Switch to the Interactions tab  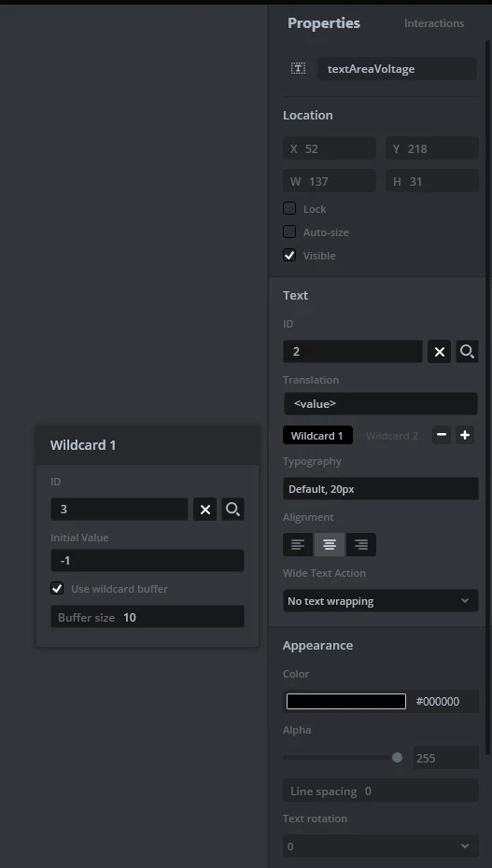(434, 23)
